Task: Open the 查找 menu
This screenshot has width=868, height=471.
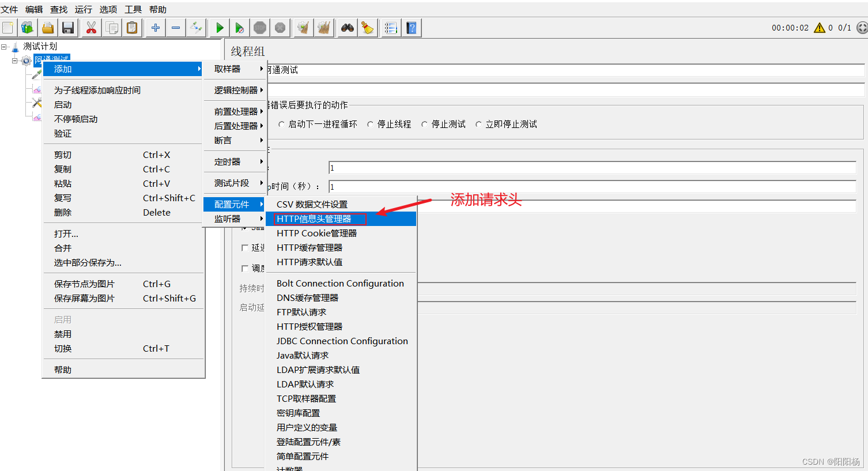Action: (59, 9)
